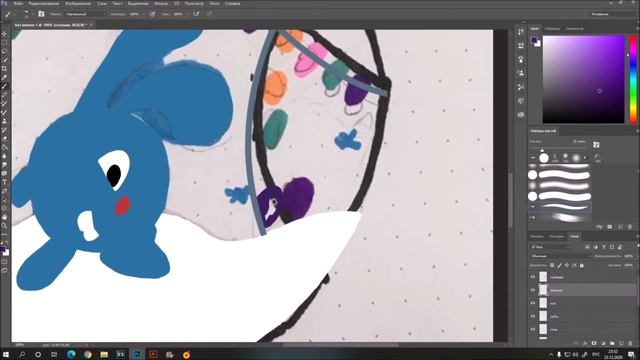Screen dimensions: 640x360
Task: Toggle lock transparent pixels
Action: [x=552, y=265]
